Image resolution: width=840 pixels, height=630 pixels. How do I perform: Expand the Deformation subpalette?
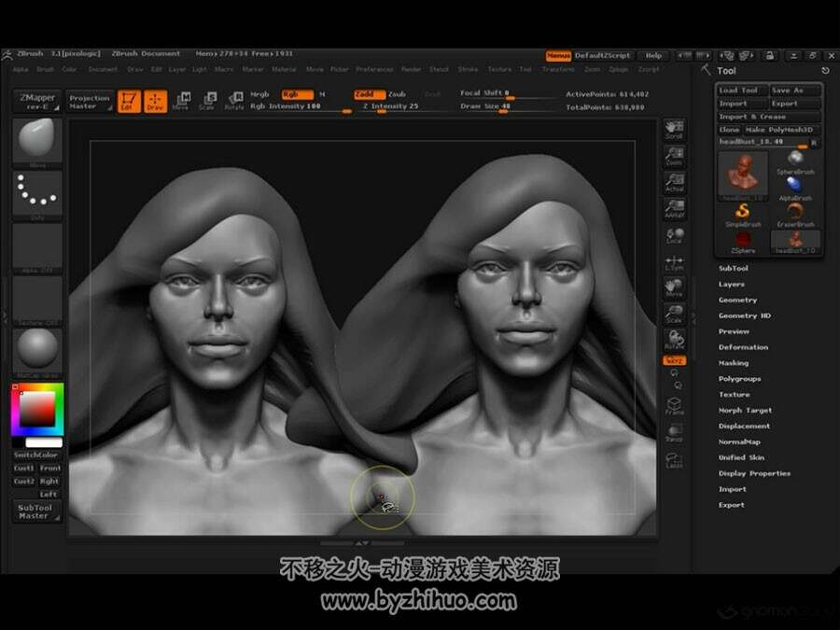pyautogui.click(x=743, y=347)
